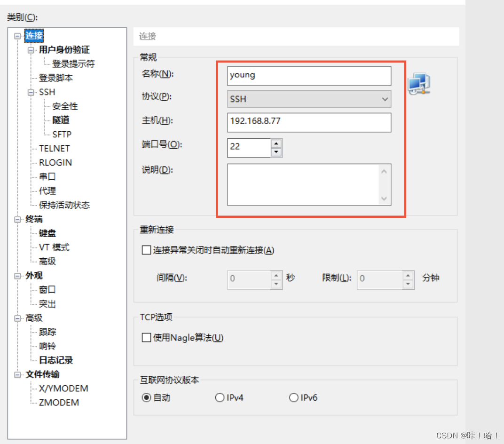Viewport: 504px width, 444px height.
Task: Select the IPv6 protocol version
Action: (293, 397)
